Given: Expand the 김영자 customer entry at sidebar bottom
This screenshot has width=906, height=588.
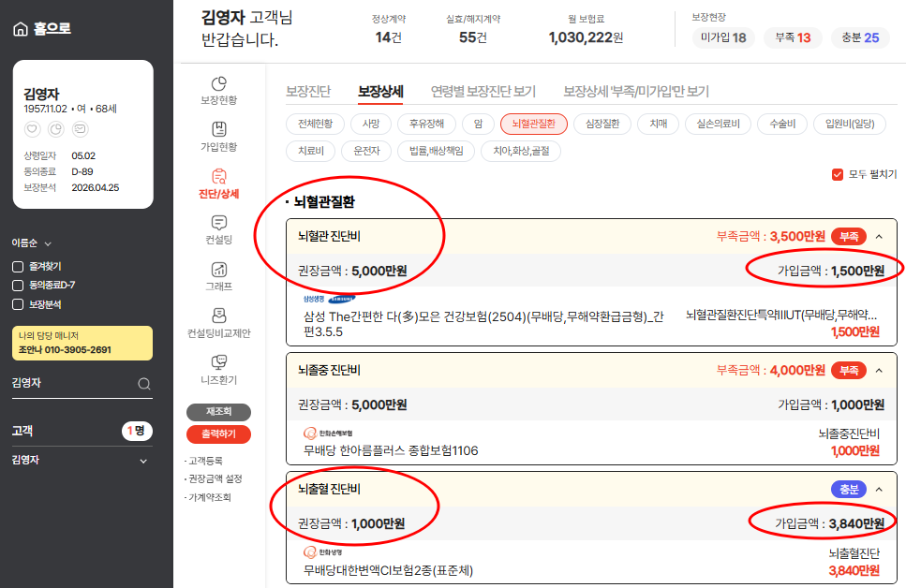Looking at the screenshot, I should [x=143, y=462].
